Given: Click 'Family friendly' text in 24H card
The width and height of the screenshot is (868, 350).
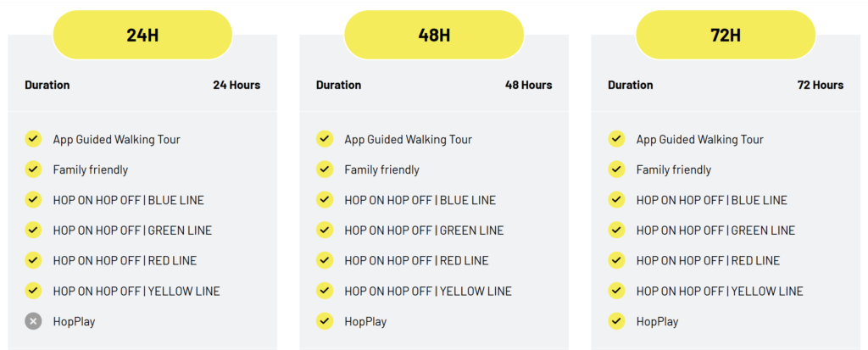Looking at the screenshot, I should 90,169.
